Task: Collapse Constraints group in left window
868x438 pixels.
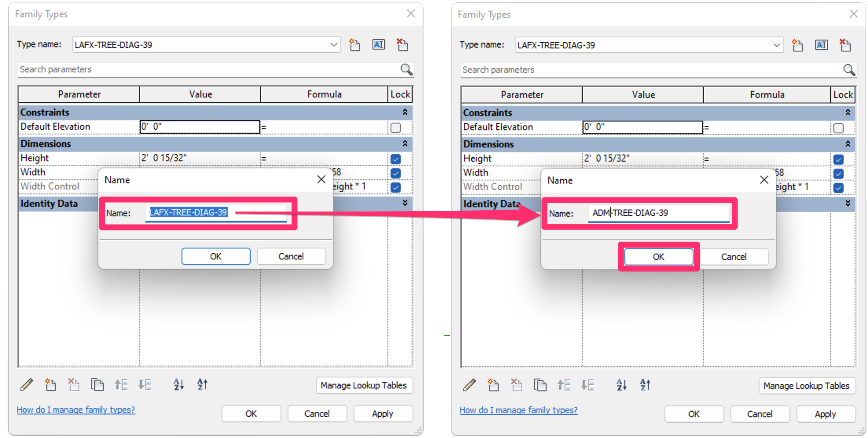Action: point(405,112)
